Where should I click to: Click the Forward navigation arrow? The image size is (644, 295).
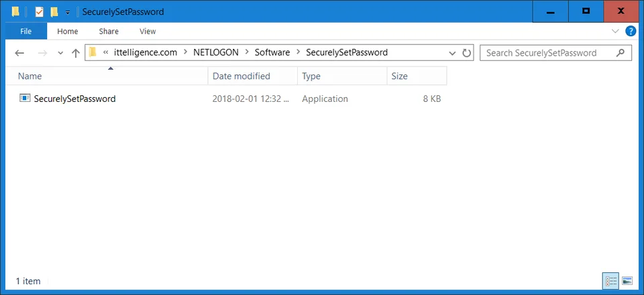(42, 53)
